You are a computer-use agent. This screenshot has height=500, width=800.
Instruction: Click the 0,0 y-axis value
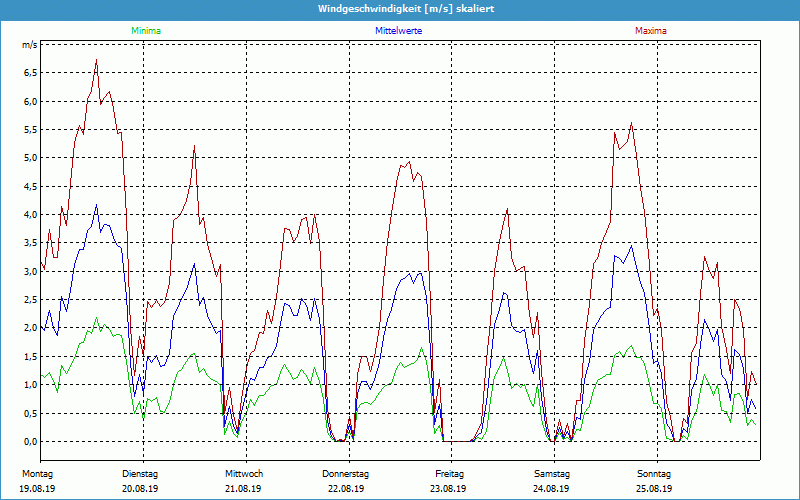click(x=30, y=442)
